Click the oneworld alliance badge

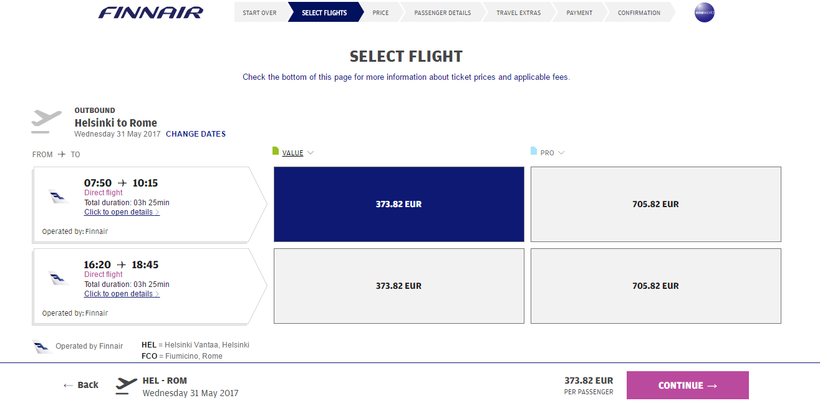[x=704, y=13]
